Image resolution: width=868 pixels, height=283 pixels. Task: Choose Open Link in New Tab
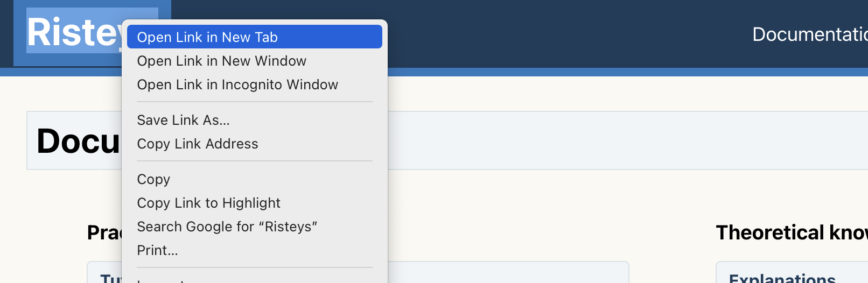[254, 37]
